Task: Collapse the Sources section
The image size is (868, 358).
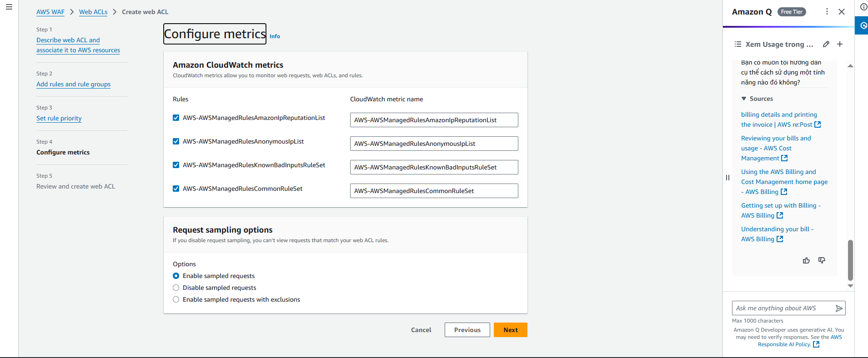Action: click(x=744, y=99)
